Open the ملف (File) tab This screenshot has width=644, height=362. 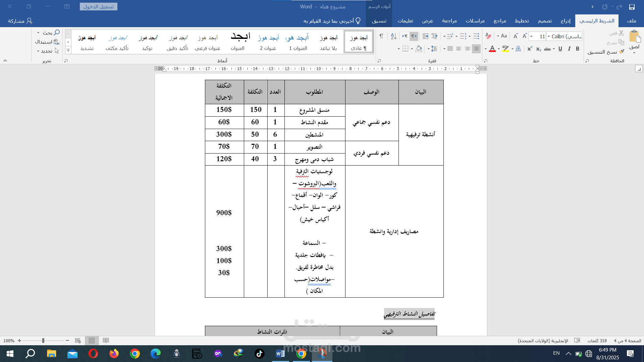[632, 21]
